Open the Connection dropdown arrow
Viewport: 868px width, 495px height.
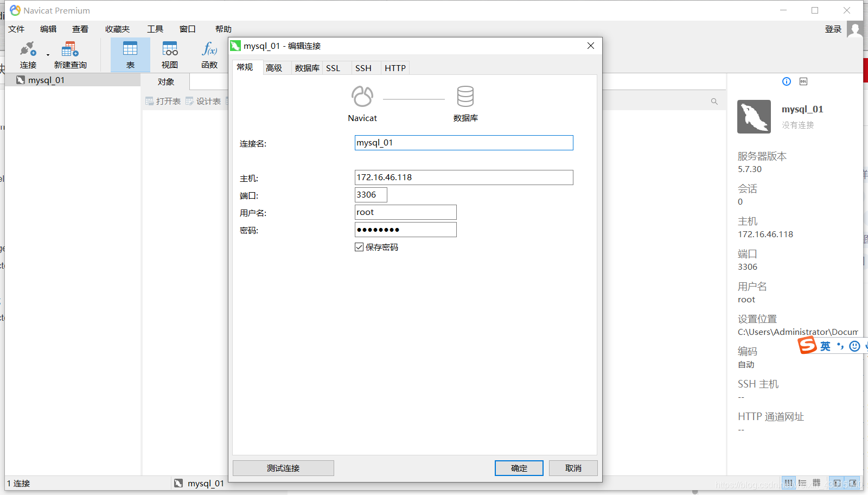tap(48, 55)
